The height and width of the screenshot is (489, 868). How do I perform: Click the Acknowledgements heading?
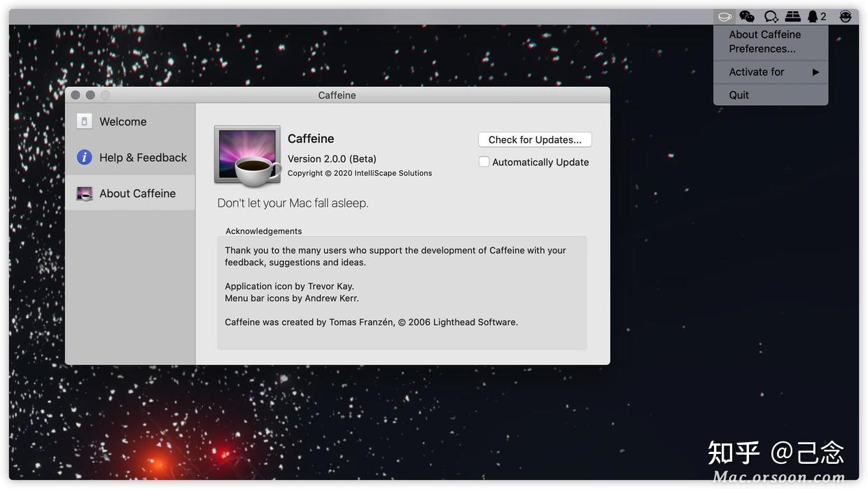click(264, 231)
